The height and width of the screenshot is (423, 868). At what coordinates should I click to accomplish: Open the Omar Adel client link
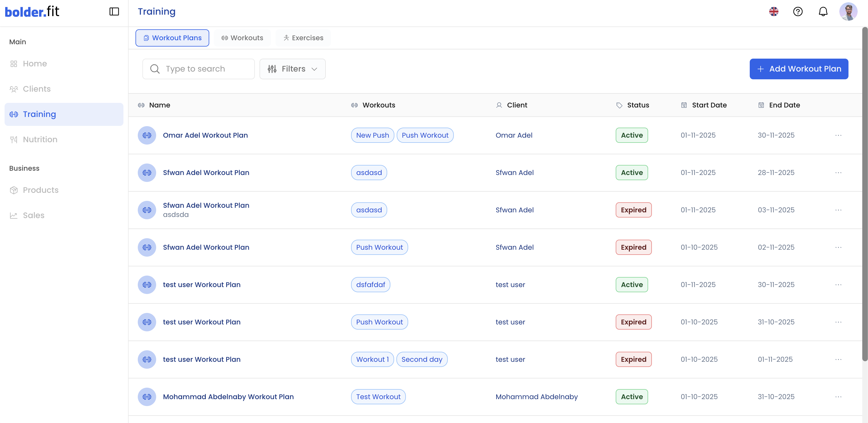tap(514, 135)
